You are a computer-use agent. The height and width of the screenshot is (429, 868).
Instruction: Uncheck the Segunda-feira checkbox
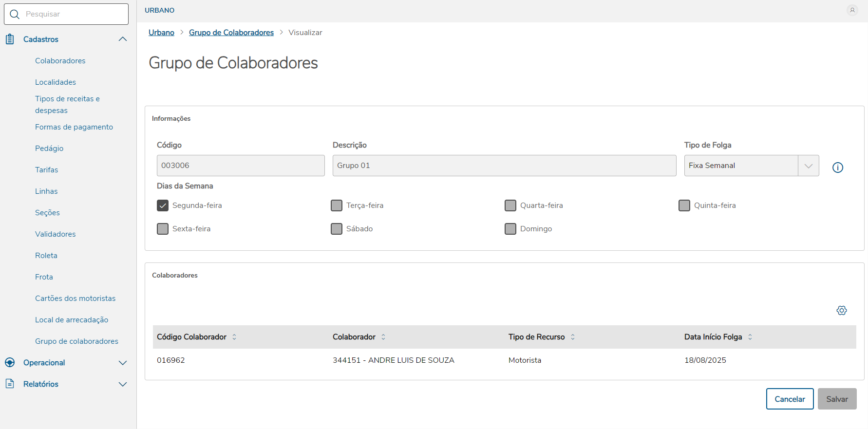point(163,205)
